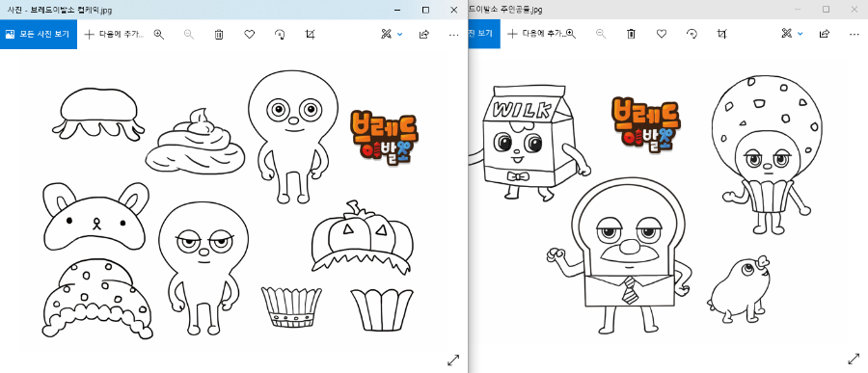Open the more options menu in left window

click(454, 35)
